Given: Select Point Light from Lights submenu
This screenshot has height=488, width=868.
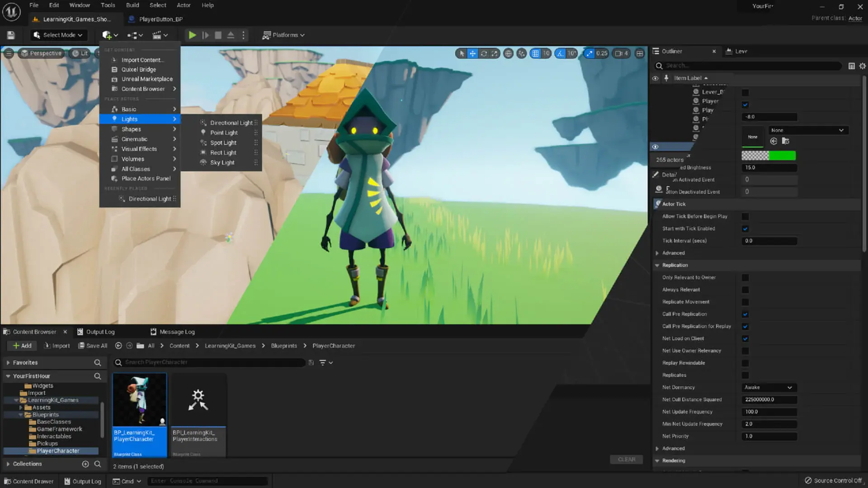Looking at the screenshot, I should pos(224,132).
